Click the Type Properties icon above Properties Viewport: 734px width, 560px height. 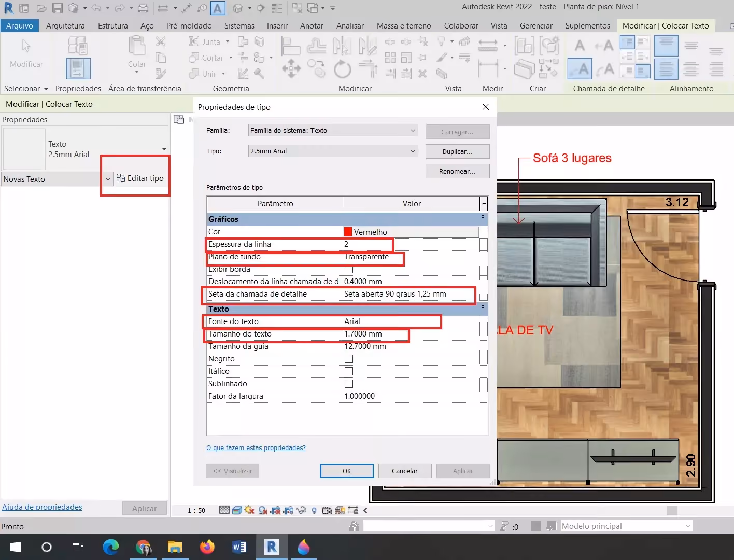pyautogui.click(x=78, y=46)
